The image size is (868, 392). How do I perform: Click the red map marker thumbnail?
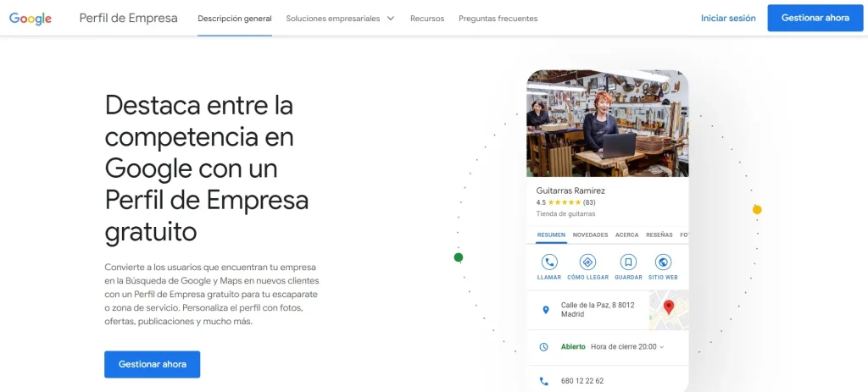(669, 310)
